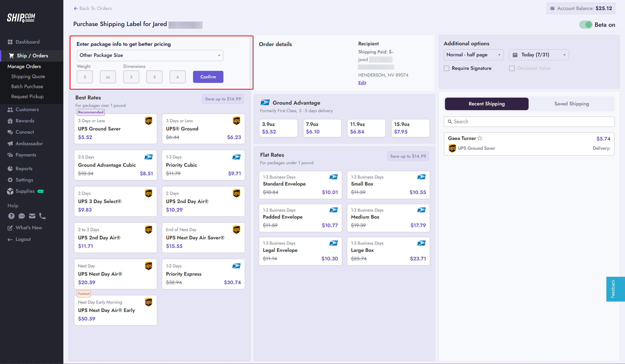
Task: Open the Normal - half page dropdown
Action: (474, 55)
